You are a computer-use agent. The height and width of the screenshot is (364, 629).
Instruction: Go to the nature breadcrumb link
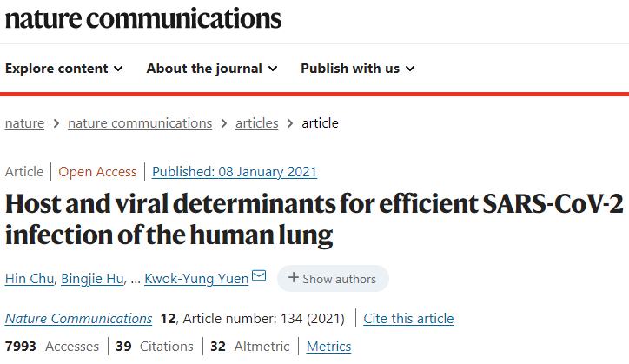(24, 123)
